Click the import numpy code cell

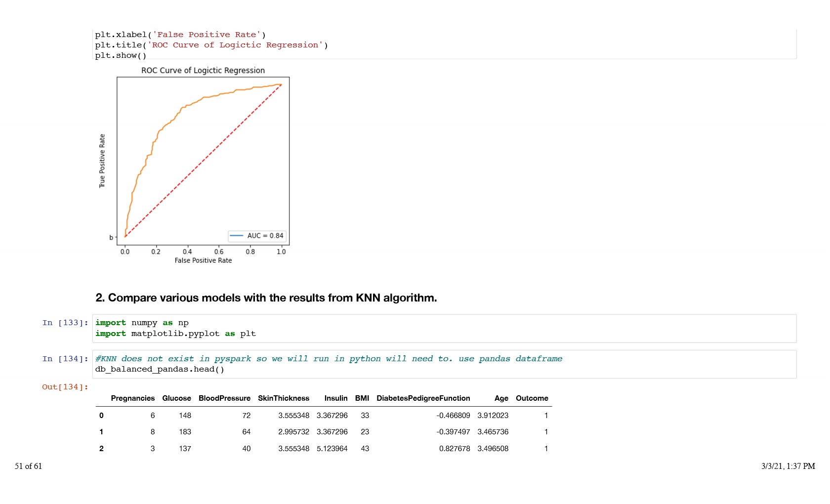coord(444,328)
